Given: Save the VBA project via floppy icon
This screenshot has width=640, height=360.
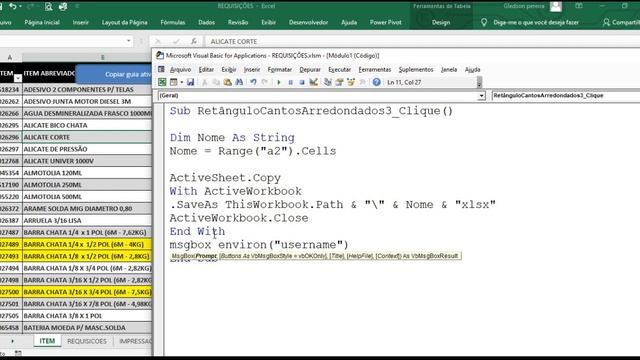Looking at the screenshot, I should [x=191, y=82].
